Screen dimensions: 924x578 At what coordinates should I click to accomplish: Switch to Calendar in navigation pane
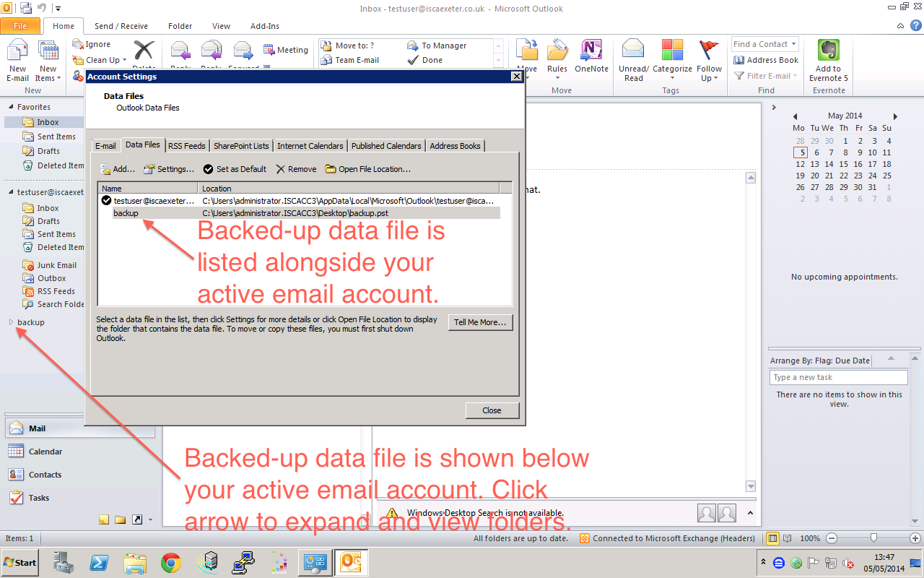point(79,452)
